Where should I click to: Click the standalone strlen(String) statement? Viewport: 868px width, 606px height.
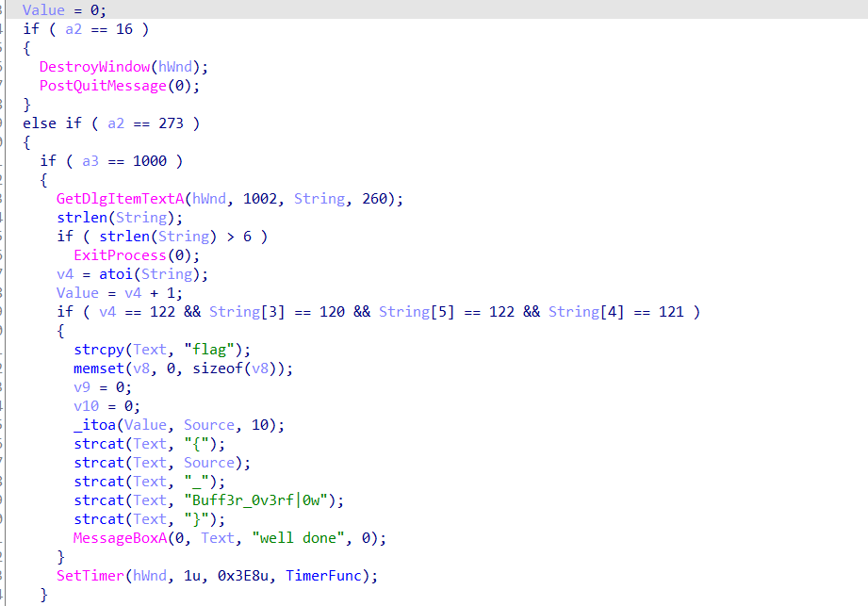[x=120, y=218]
